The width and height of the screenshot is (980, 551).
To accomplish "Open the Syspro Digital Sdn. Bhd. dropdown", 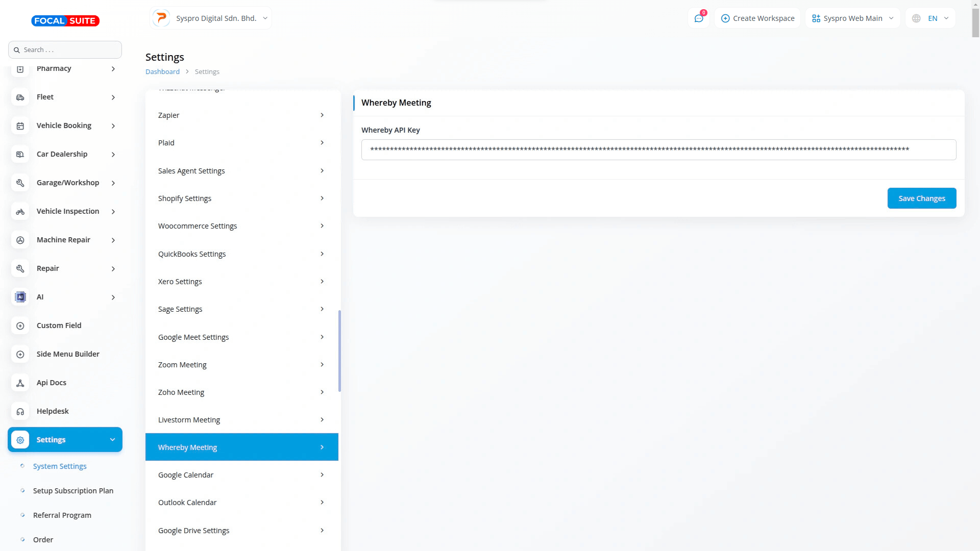I will [x=211, y=18].
